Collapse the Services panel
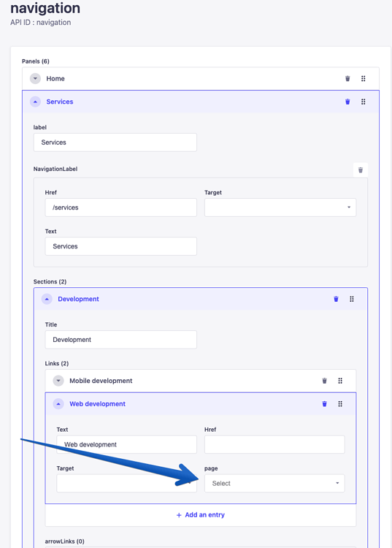 coord(35,102)
